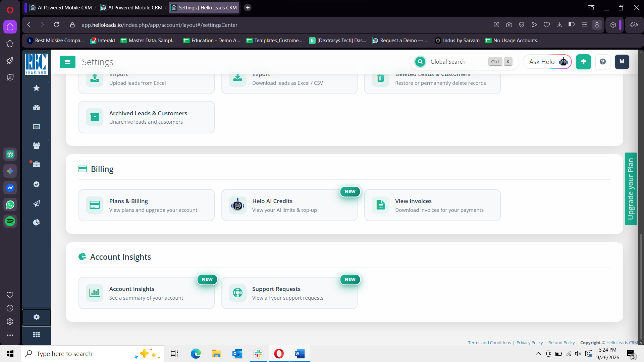This screenshot has width=644, height=362.
Task: Open the paper plane campaigns icon
Action: (x=37, y=203)
